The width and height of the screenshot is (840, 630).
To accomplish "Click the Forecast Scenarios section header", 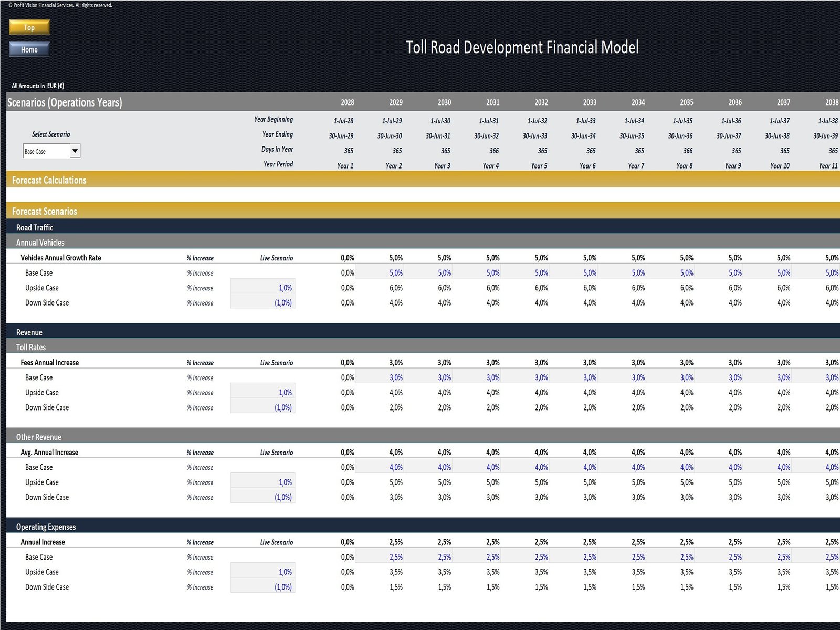I will (45, 211).
